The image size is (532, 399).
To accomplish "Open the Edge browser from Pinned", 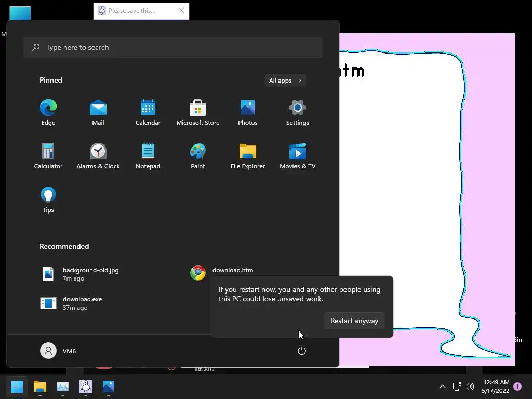I will 48,113.
